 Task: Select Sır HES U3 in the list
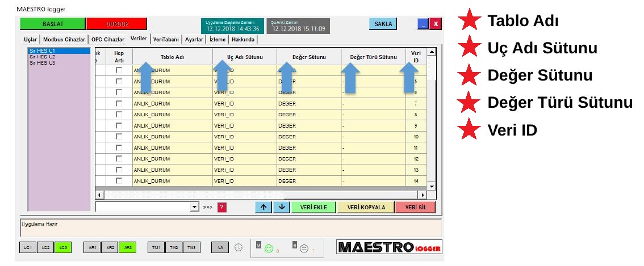(59, 63)
